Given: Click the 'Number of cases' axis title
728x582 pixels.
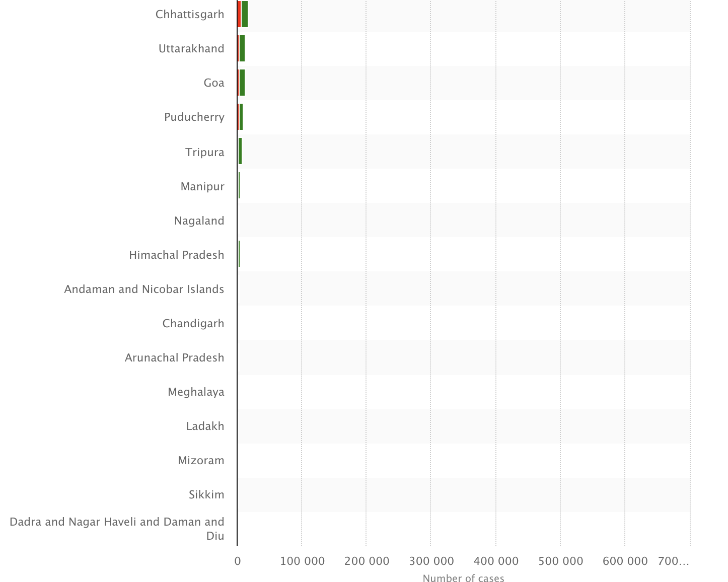Looking at the screenshot, I should click(x=463, y=578).
